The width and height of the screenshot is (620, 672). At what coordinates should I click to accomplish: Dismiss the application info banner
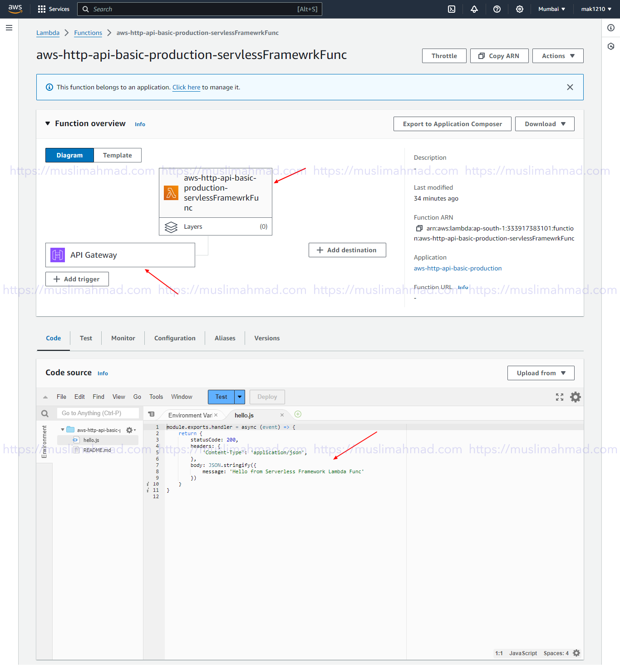click(x=570, y=87)
